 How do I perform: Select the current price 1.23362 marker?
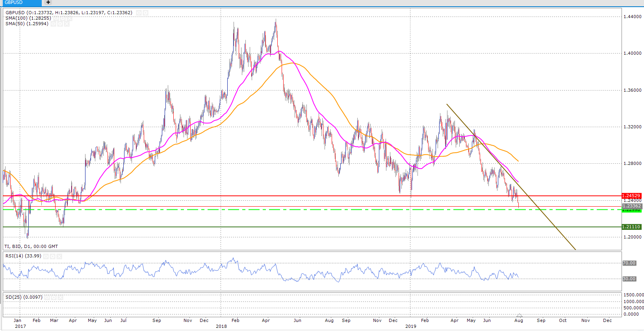pyautogui.click(x=631, y=206)
